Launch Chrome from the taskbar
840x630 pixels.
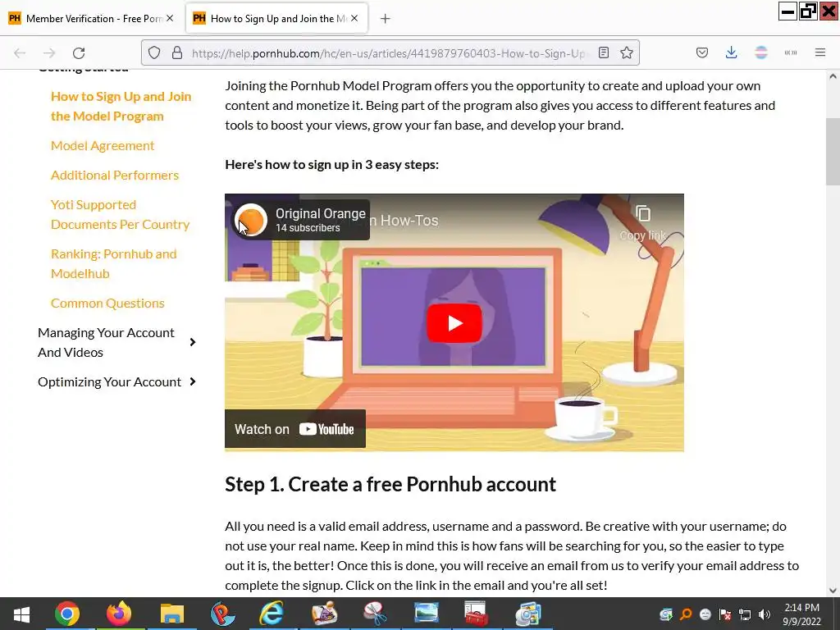click(67, 614)
